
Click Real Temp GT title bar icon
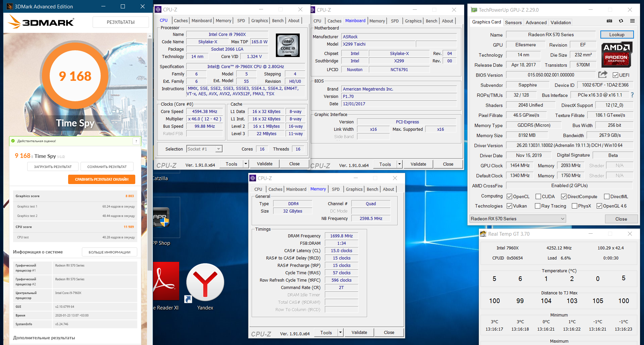483,234
